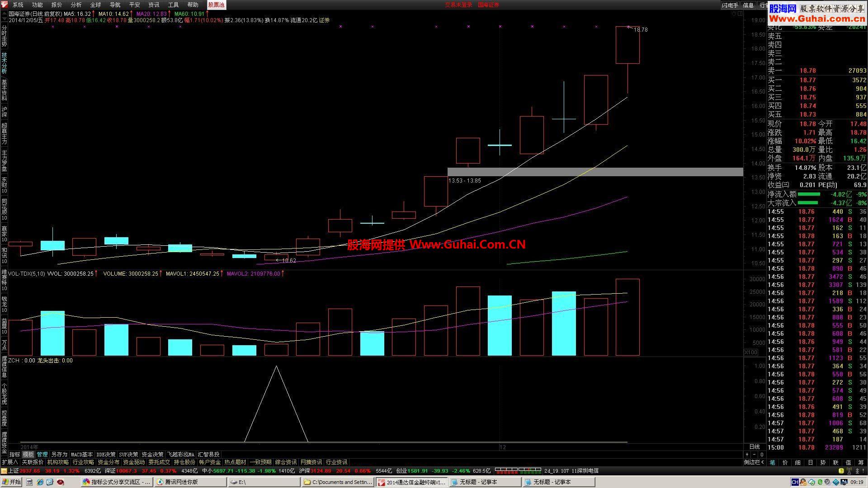The width and height of the screenshot is (868, 488).
Task: Open the first 无标题 - 记事本 taskbar item
Action: coord(486,482)
